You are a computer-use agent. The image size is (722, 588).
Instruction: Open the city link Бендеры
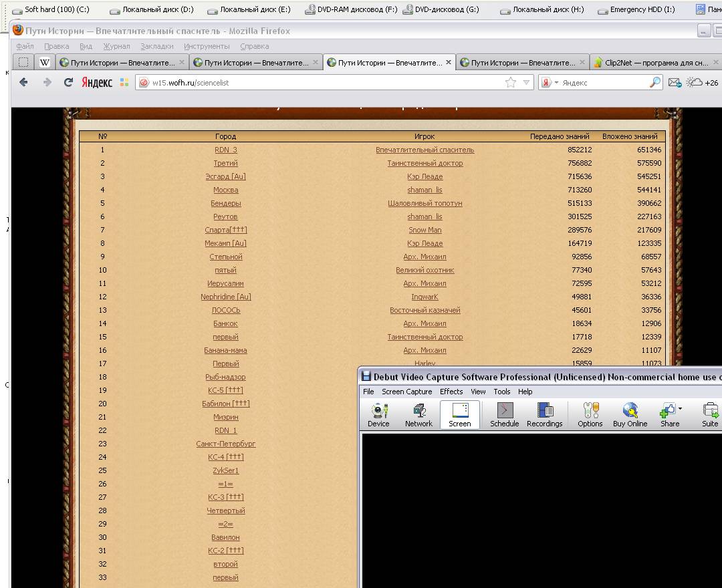click(x=226, y=203)
